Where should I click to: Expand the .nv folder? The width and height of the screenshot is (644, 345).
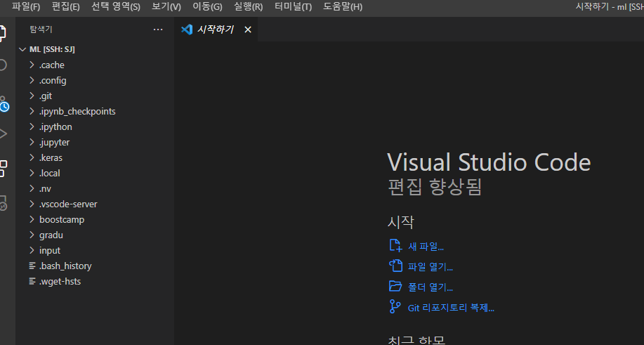coord(32,188)
